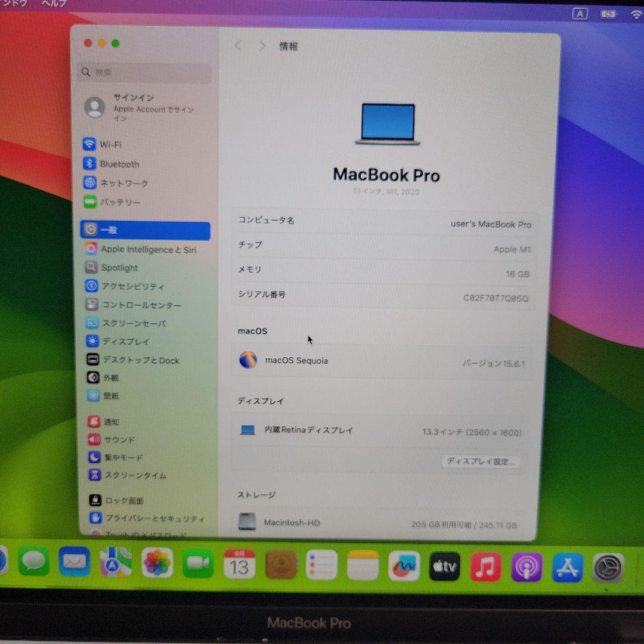Open the ヘルプ menu
The image size is (644, 644).
point(54,4)
